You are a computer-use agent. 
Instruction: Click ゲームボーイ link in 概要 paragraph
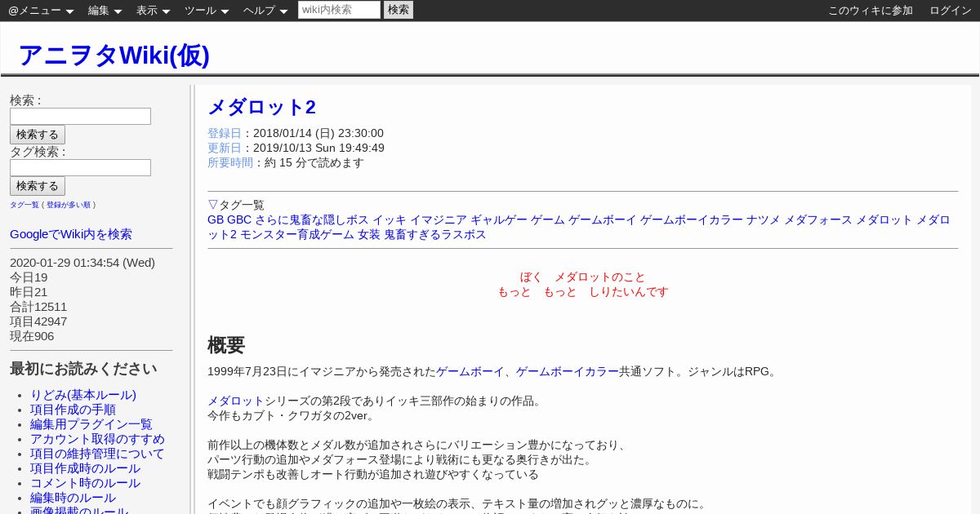(470, 371)
